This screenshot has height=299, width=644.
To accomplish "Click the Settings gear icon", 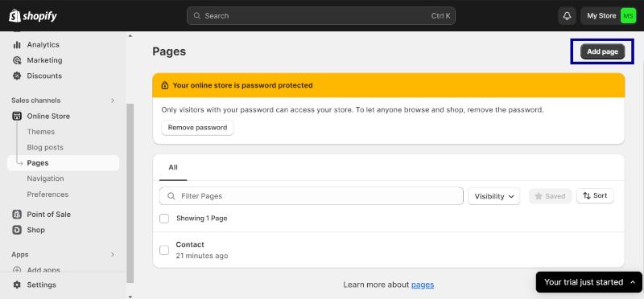I will tap(17, 285).
